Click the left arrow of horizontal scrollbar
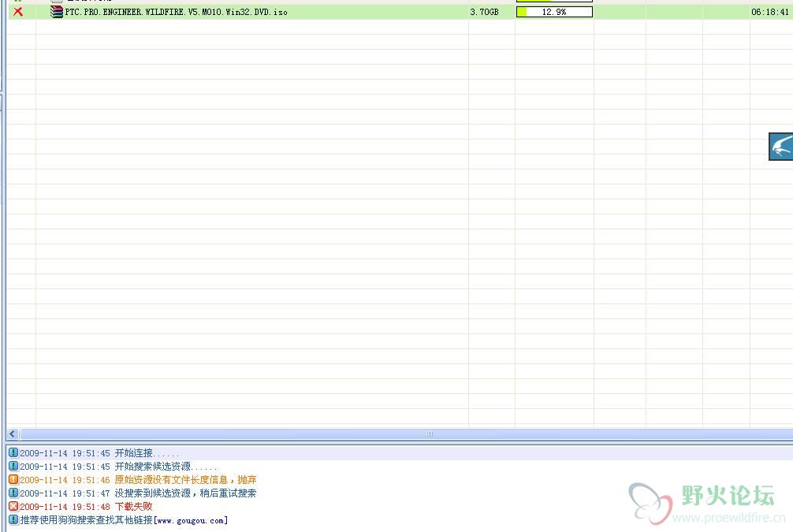The width and height of the screenshot is (793, 532). coord(13,434)
